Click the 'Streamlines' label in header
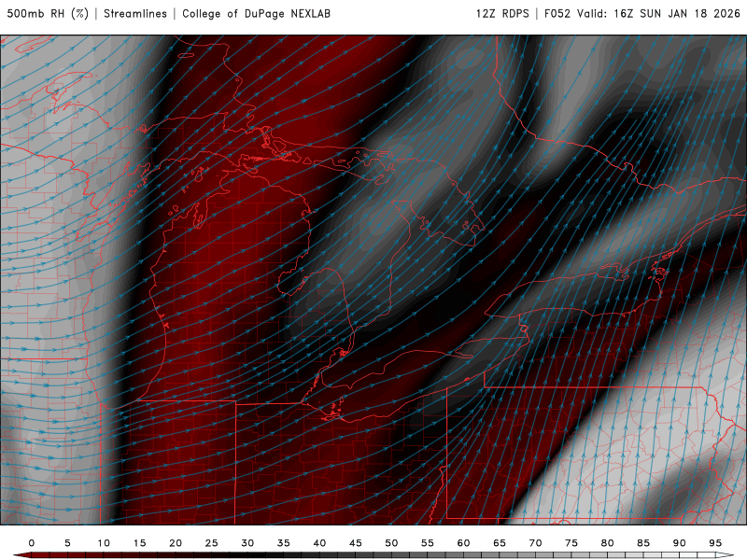The height and width of the screenshot is (560, 747). click(135, 13)
